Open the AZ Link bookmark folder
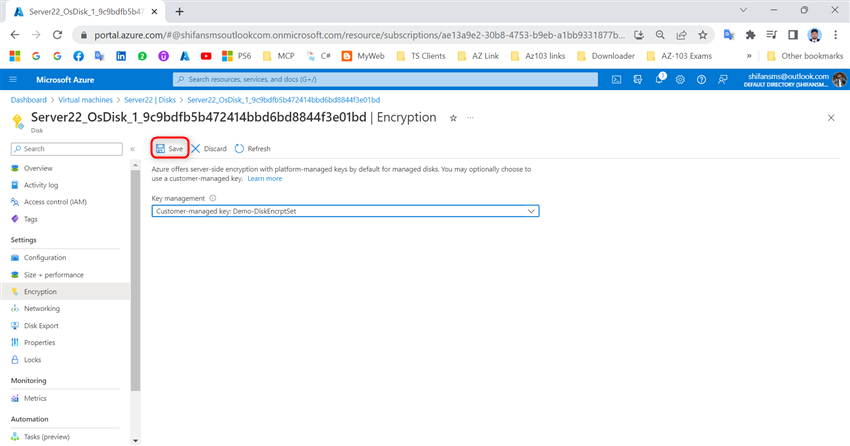Screen dimensions: 850x446 479,56
